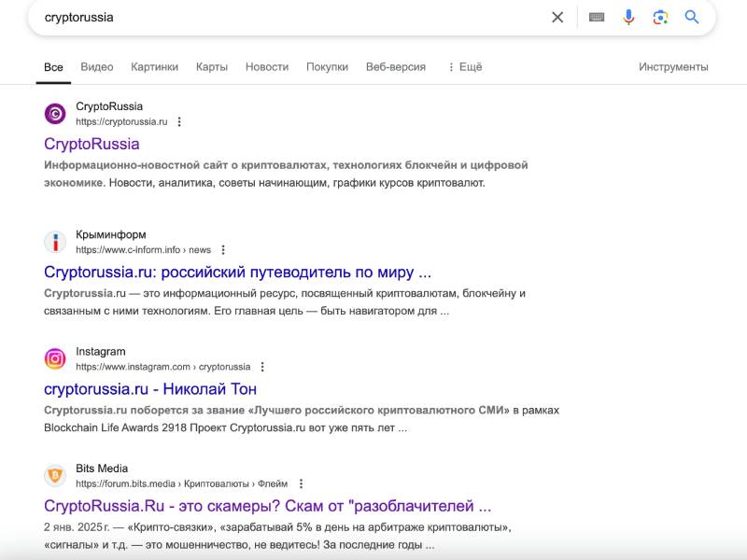Click the Bits Media result favicon
The width and height of the screenshot is (747, 560).
(x=55, y=475)
